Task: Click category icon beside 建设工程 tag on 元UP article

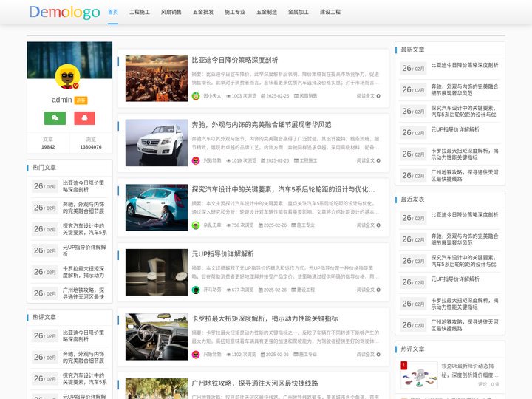Action: [x=293, y=290]
